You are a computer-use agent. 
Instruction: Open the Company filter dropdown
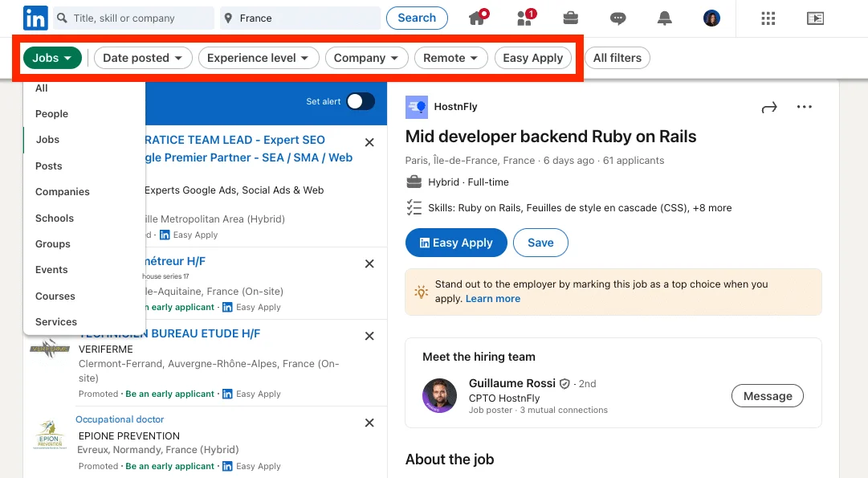click(366, 58)
